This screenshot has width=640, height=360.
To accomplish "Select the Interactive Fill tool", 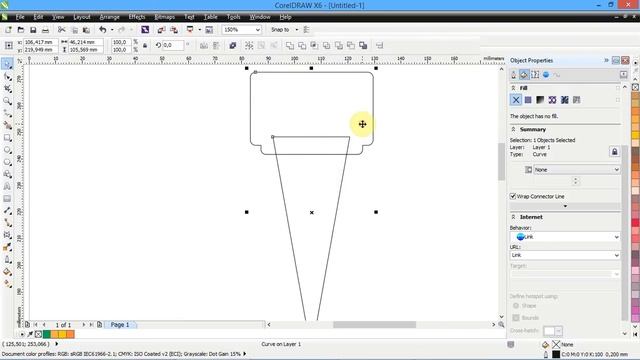I will [x=7, y=284].
